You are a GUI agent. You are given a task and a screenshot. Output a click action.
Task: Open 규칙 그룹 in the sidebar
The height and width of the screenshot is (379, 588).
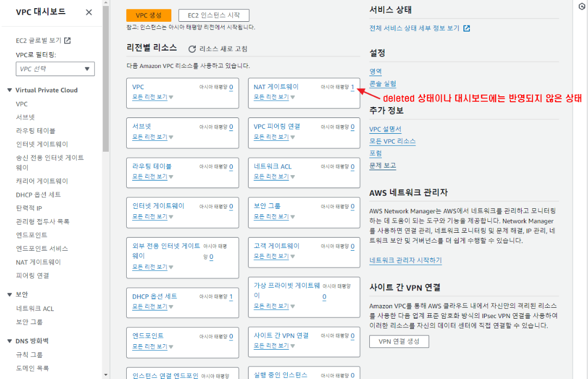(x=29, y=355)
